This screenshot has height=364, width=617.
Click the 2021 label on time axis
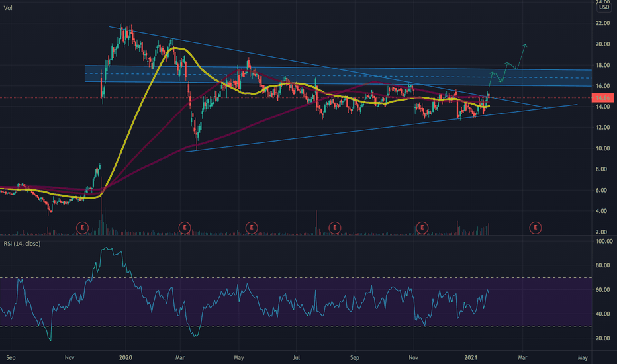pos(471,357)
